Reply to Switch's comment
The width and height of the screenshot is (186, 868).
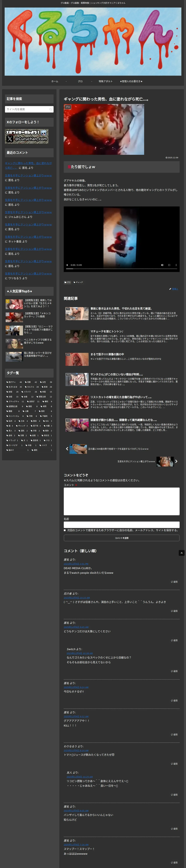pos(174,671)
